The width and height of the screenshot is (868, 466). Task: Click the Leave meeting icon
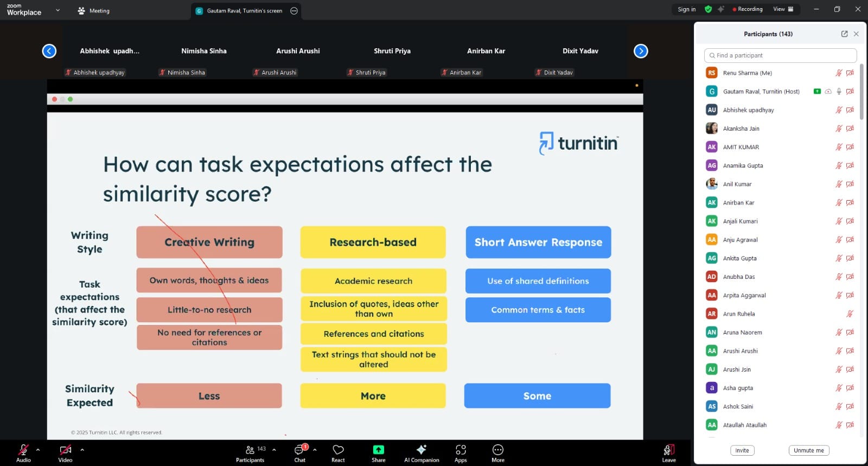pos(668,450)
